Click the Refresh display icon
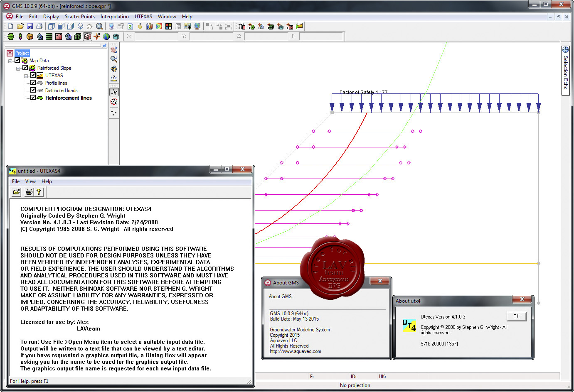 130,26
